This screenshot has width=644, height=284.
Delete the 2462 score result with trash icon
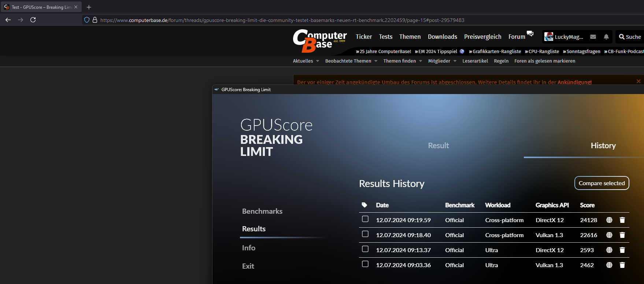pyautogui.click(x=622, y=265)
